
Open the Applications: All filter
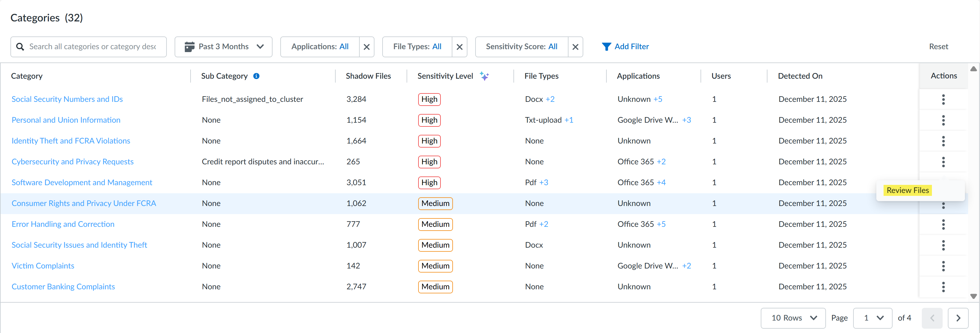coord(319,47)
